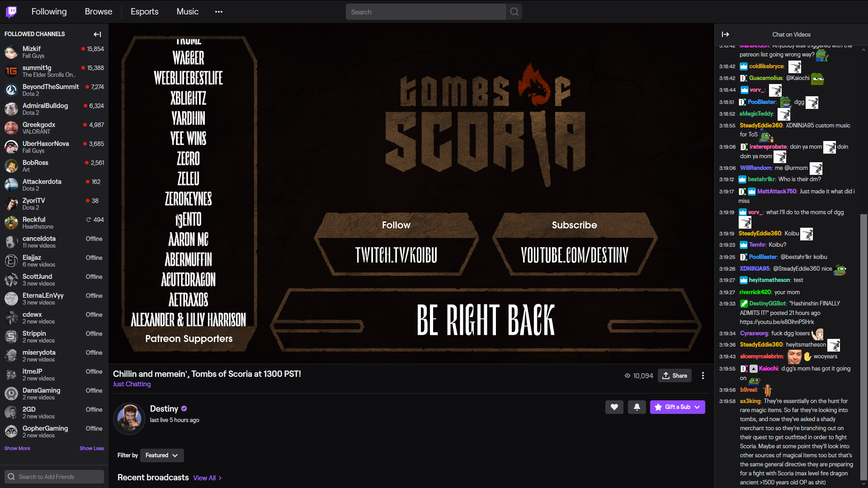Open canceldota channel avatar
This screenshot has height=488, width=868.
(x=11, y=242)
